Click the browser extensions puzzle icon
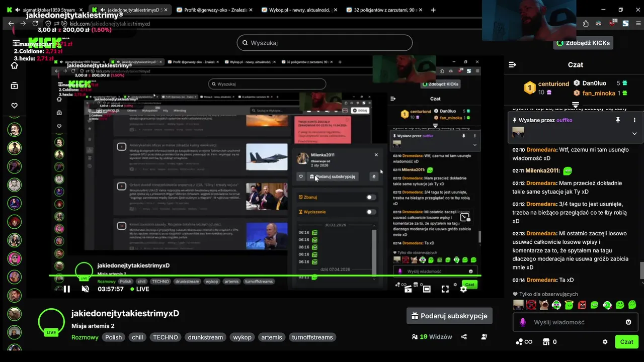 tap(586, 23)
